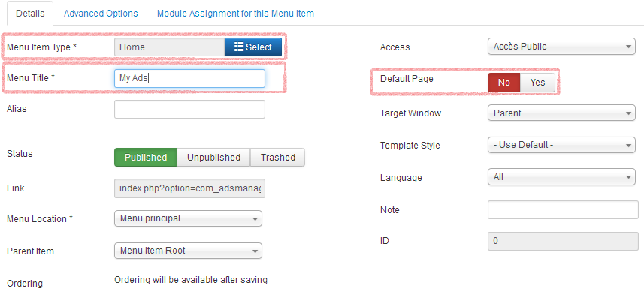Expand the Template Style dropdown
This screenshot has width=644, height=292.
click(561, 145)
